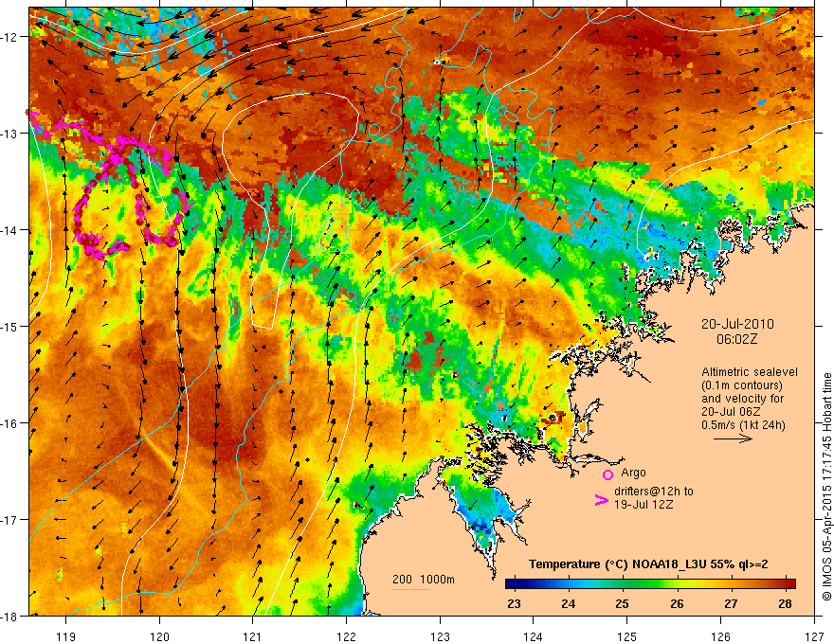Click the green middle of temperature colour bar
This screenshot has width=834, height=644.
click(650, 584)
